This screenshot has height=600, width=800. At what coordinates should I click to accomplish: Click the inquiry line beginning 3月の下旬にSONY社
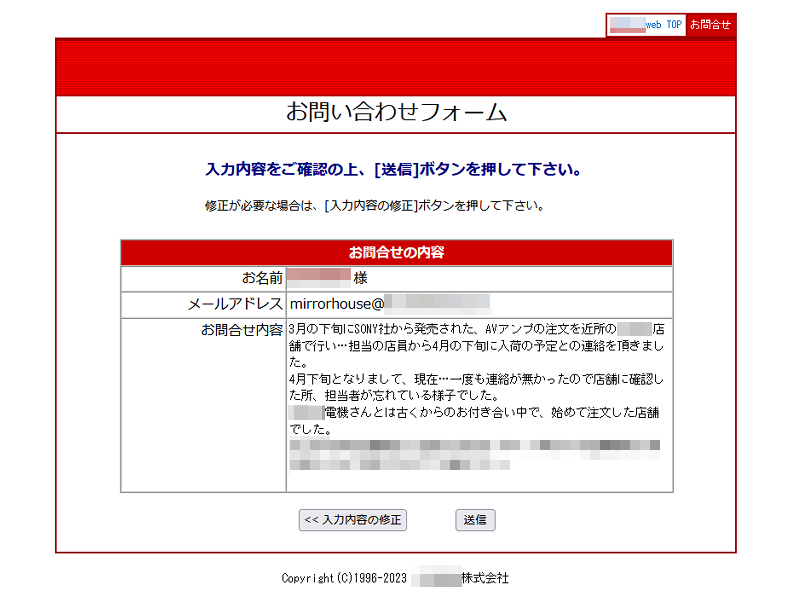click(x=450, y=328)
